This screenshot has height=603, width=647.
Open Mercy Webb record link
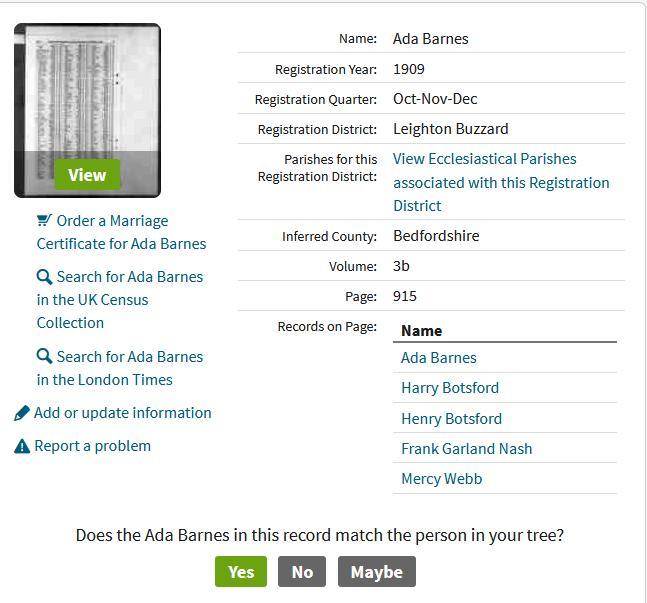coord(441,479)
